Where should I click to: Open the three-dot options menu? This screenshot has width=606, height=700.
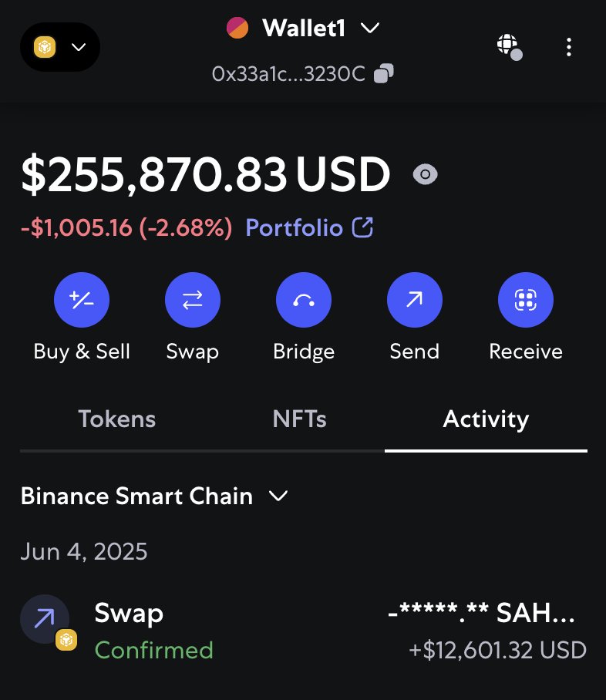pyautogui.click(x=569, y=47)
